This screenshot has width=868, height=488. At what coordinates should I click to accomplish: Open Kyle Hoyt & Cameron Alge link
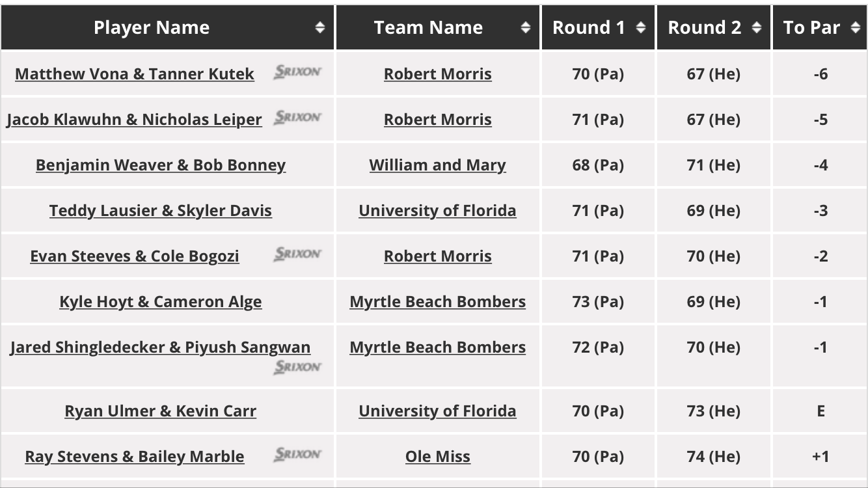coord(161,302)
